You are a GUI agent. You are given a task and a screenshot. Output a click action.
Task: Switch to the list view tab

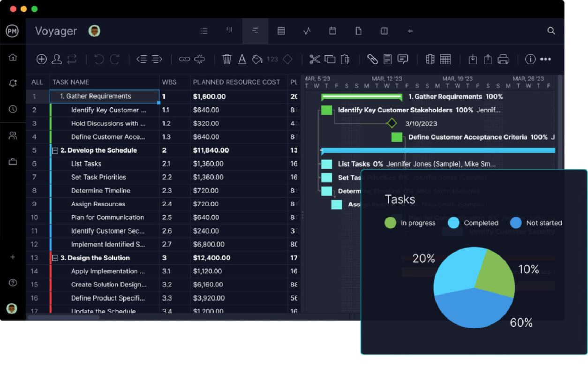[204, 31]
